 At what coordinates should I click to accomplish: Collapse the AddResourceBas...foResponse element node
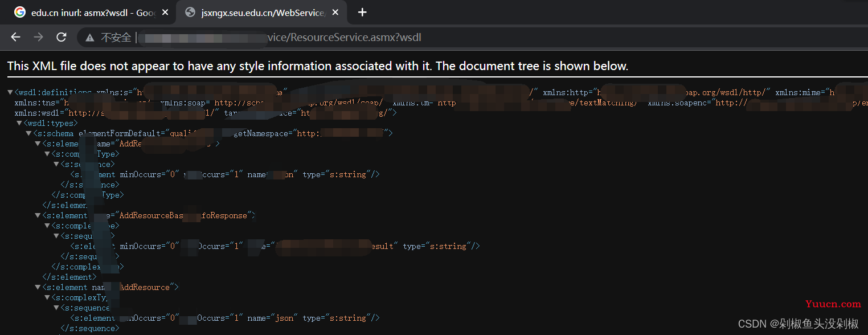(x=38, y=215)
